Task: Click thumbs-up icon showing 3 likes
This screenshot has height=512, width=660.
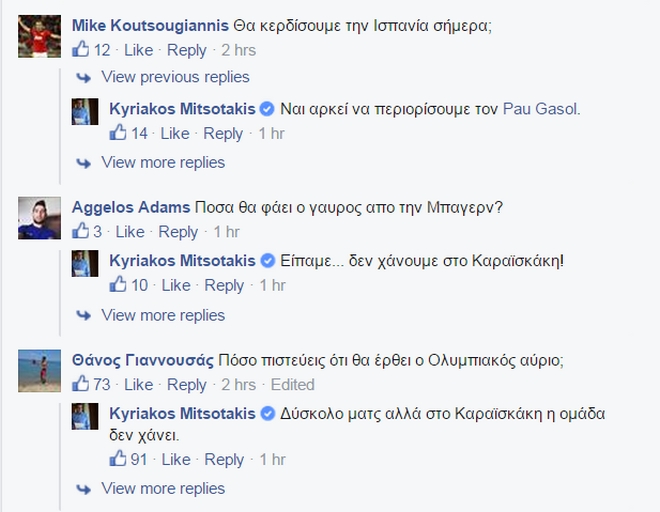Action: (x=81, y=231)
